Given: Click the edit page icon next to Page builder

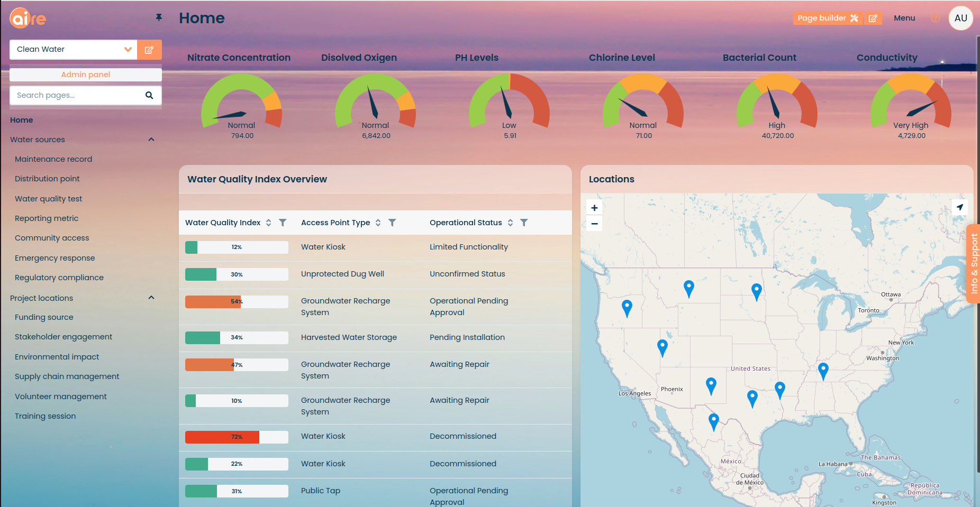Looking at the screenshot, I should 873,19.
